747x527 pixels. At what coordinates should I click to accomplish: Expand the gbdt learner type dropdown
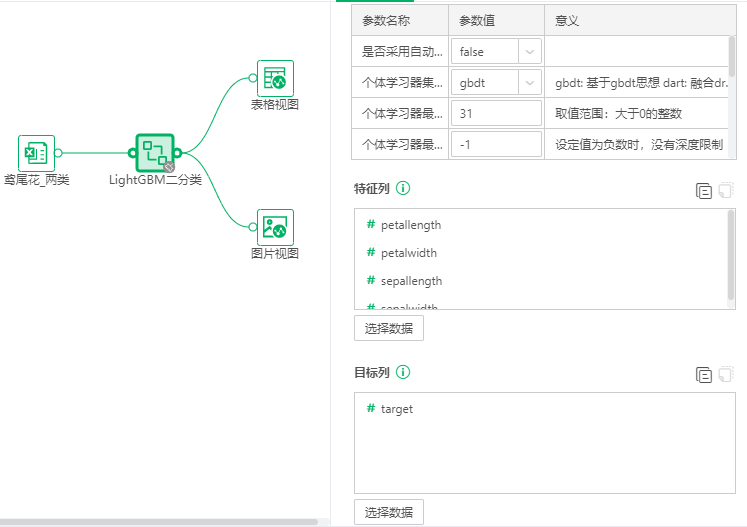(x=529, y=83)
